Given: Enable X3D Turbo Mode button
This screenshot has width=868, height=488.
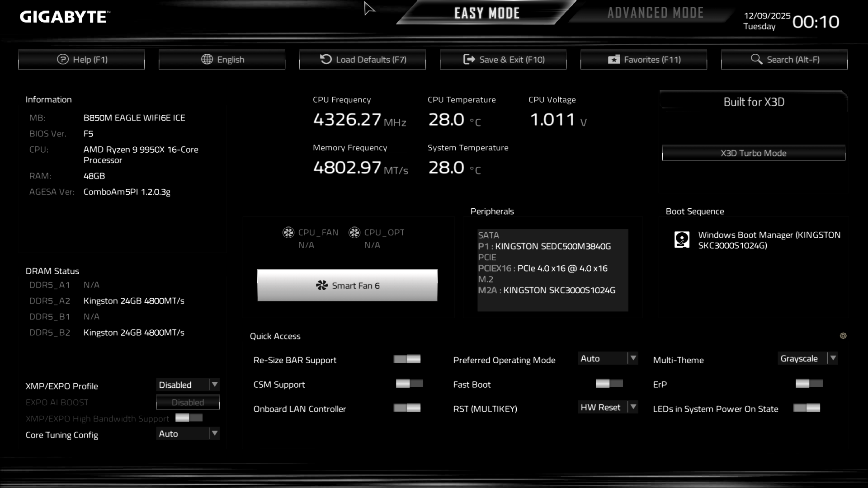Looking at the screenshot, I should (753, 153).
